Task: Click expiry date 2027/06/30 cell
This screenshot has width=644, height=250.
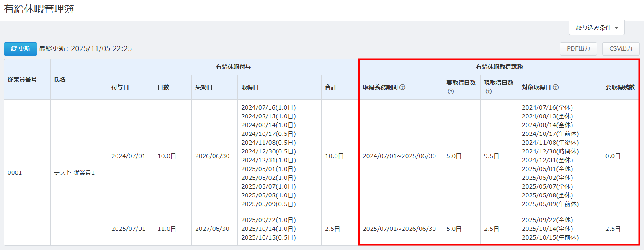Action: click(212, 229)
